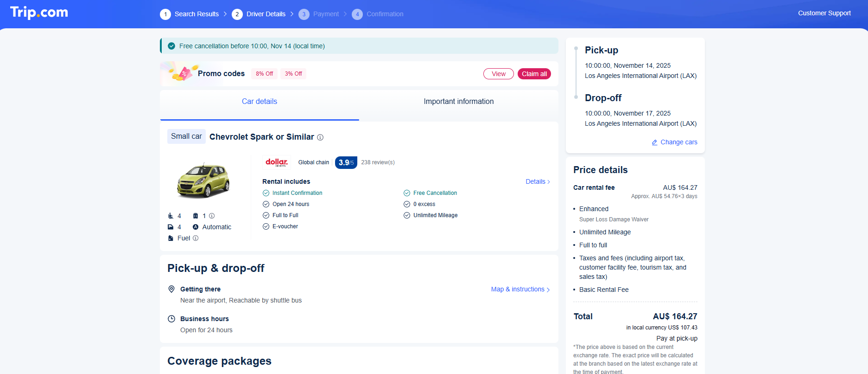Image resolution: width=868 pixels, height=374 pixels.
Task: Click the info icon beside Chevrolet Spark or Similar
Action: point(320,137)
